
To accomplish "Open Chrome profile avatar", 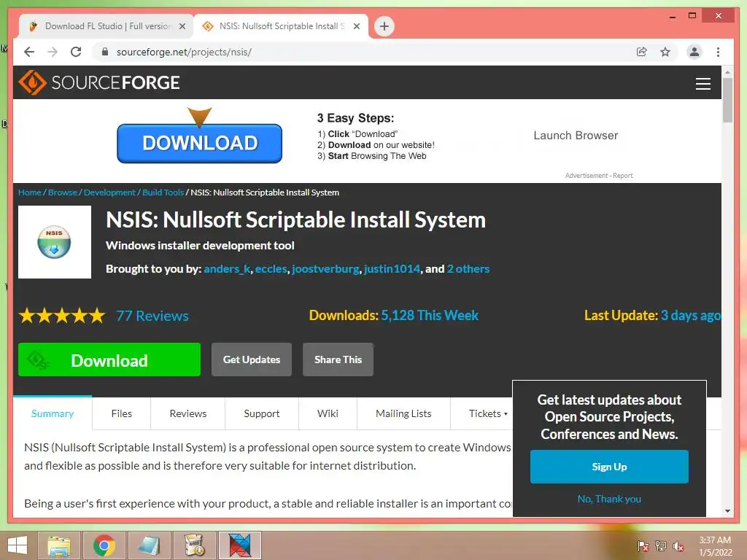I will (694, 52).
